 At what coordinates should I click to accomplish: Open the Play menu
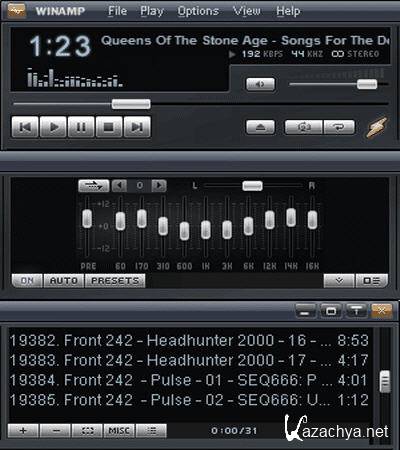[152, 11]
